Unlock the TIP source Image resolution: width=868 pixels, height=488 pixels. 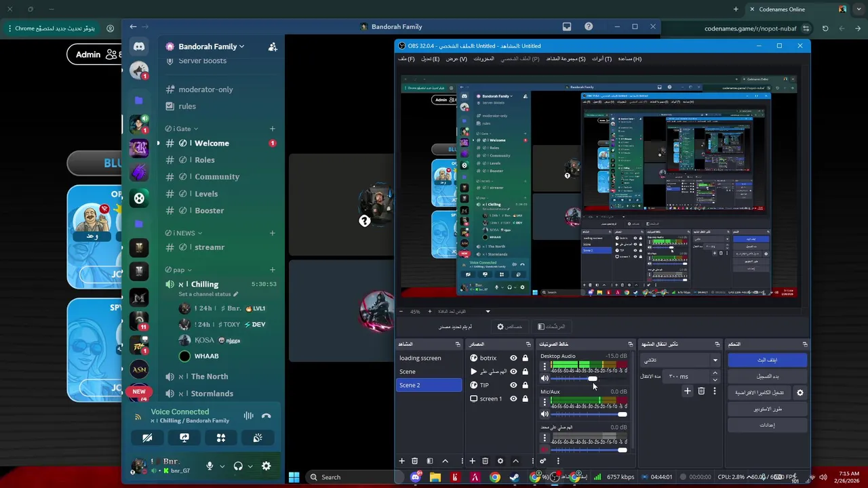pos(525,385)
